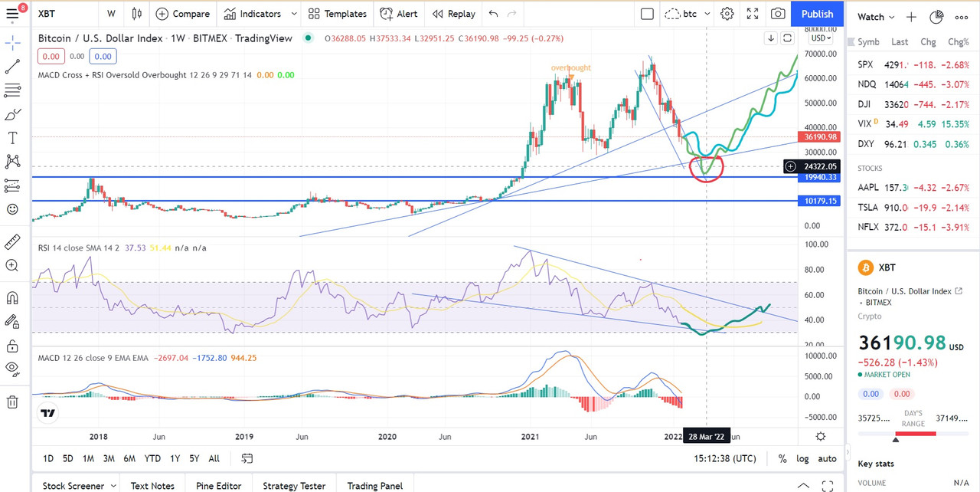Enter fullscreen mode

753,14
